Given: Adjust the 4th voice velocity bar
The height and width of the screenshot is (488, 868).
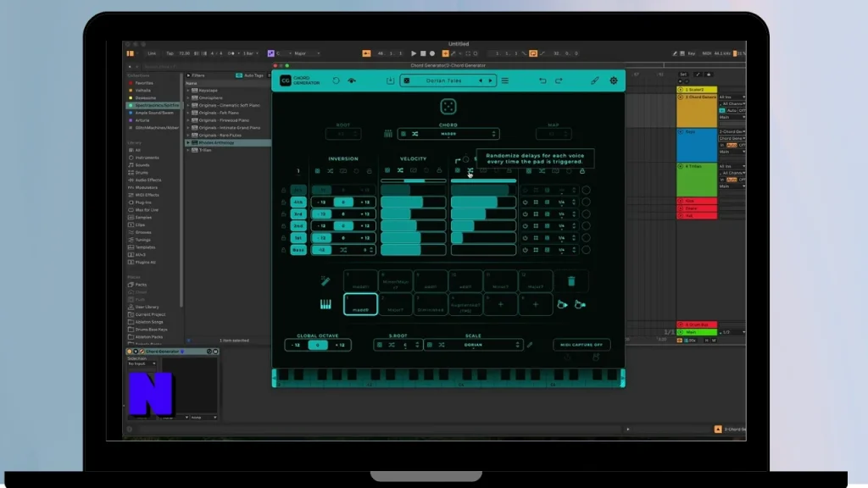Looking at the screenshot, I should coord(413,202).
